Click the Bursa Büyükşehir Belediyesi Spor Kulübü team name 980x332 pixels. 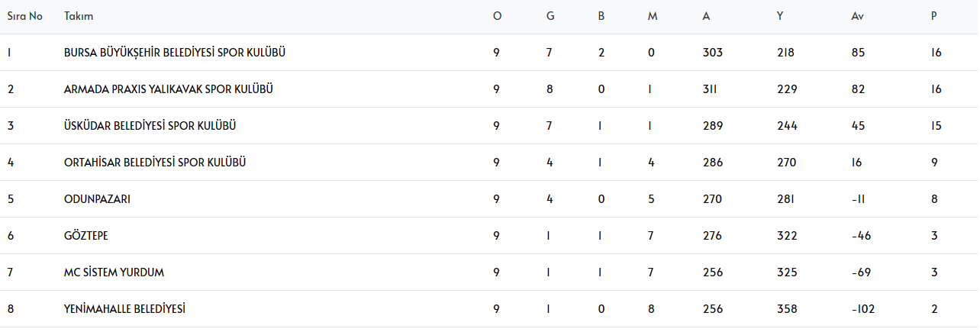pos(175,53)
